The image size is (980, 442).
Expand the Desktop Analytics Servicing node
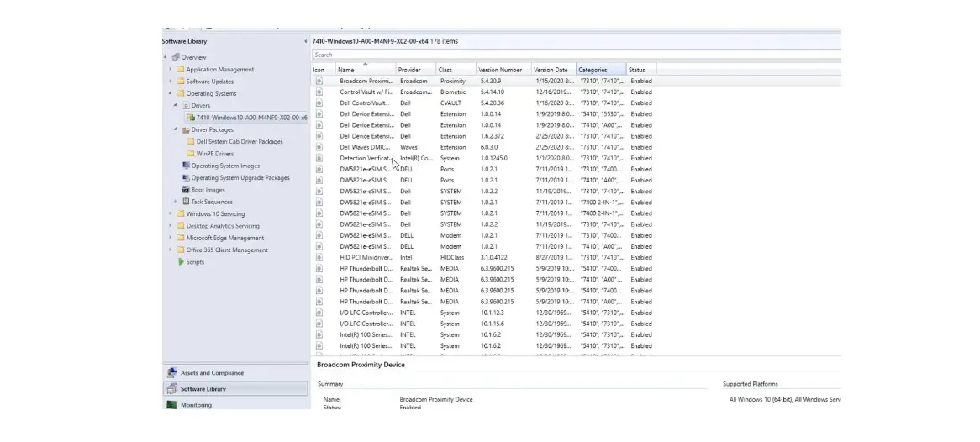(171, 226)
